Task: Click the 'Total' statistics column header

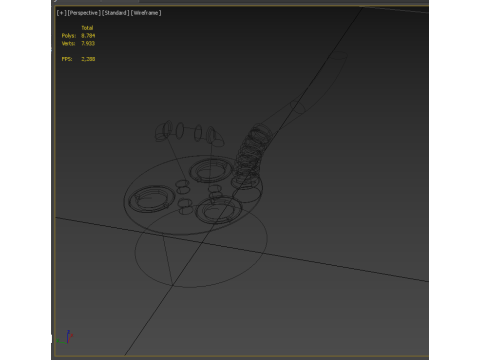Action: point(87,28)
